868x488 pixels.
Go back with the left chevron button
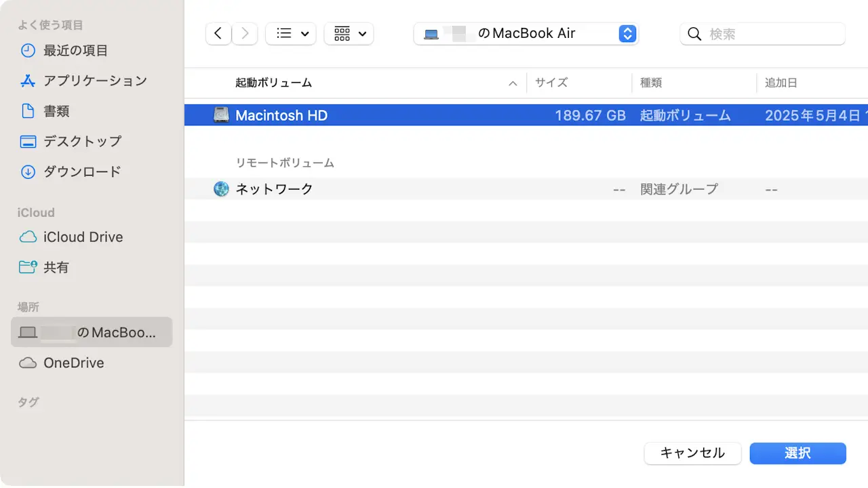[x=218, y=33]
